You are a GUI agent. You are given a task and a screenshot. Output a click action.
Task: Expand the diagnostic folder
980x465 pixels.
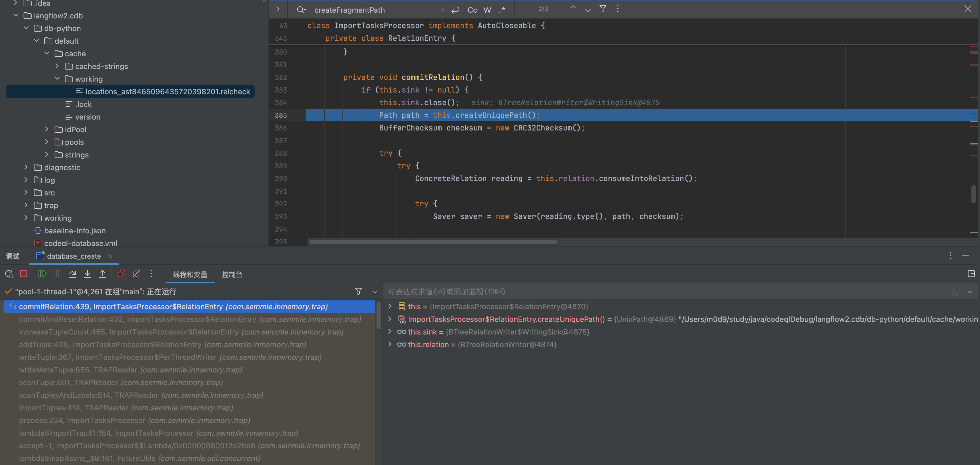26,168
